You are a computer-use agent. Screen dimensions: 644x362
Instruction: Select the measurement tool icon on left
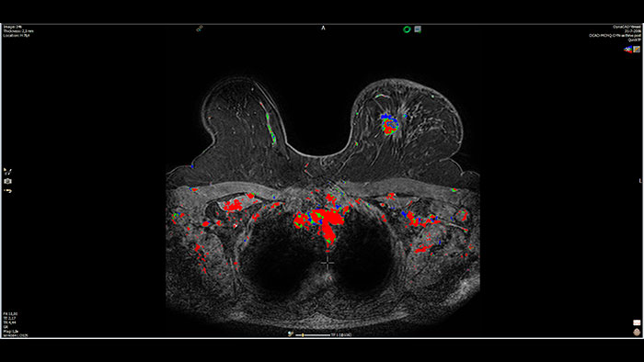tap(7, 172)
